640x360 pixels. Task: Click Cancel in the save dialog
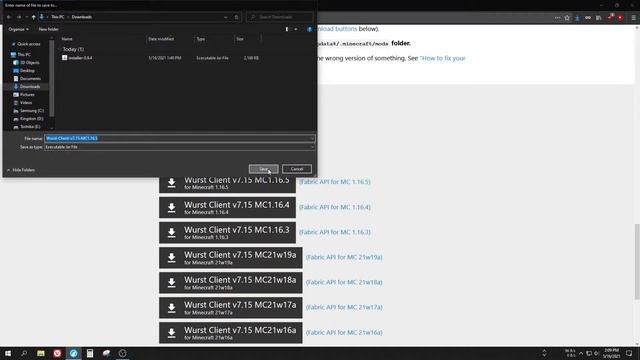point(297,169)
